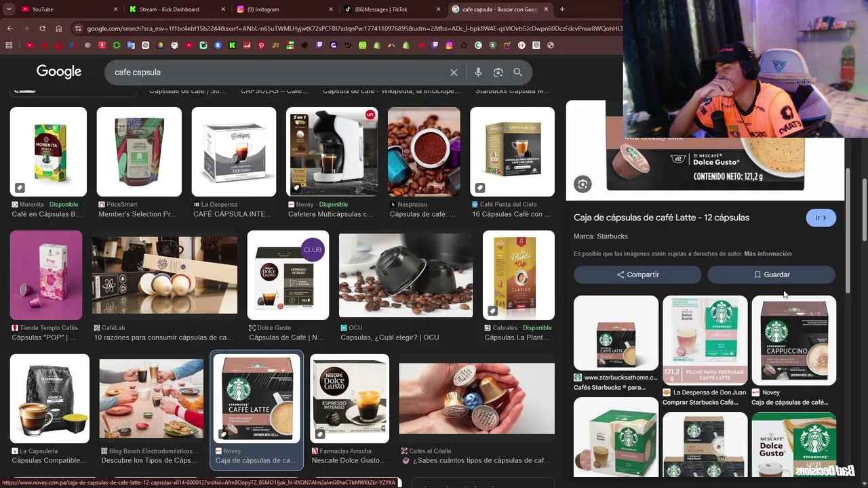The width and height of the screenshot is (868, 488).
Task: Go forward in browser history
Action: [26, 28]
